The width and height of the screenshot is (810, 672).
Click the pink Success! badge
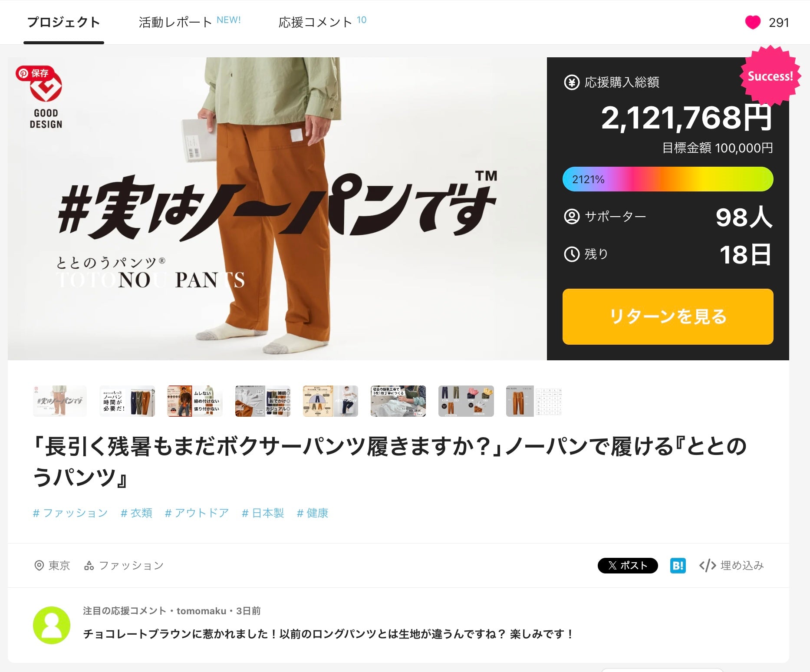(770, 76)
